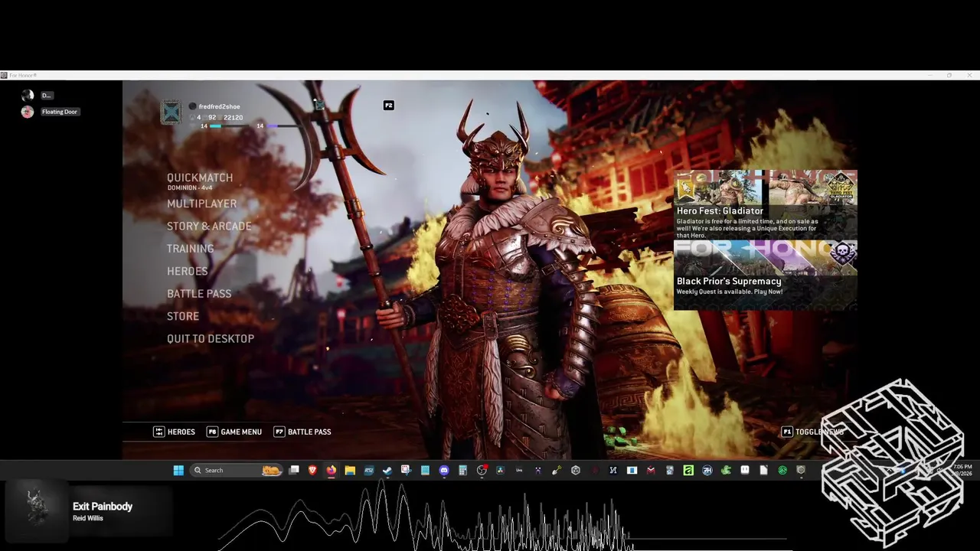980x551 pixels.
Task: Open OBS Studio with red badge
Action: (x=482, y=470)
